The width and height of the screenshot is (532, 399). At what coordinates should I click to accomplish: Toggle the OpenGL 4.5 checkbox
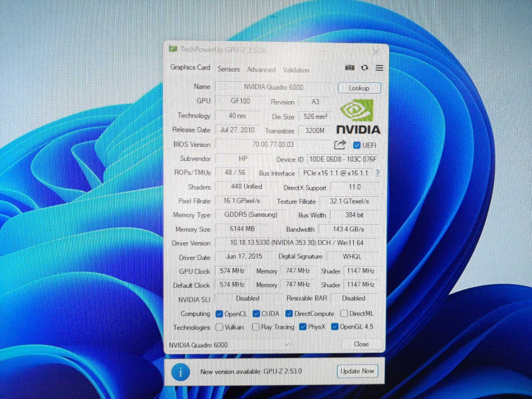click(334, 327)
